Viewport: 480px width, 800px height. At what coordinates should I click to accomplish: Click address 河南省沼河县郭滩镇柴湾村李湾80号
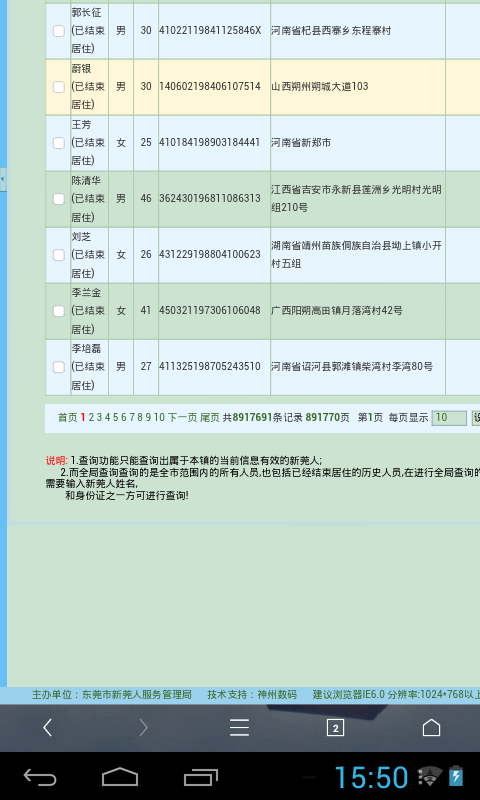pos(352,366)
